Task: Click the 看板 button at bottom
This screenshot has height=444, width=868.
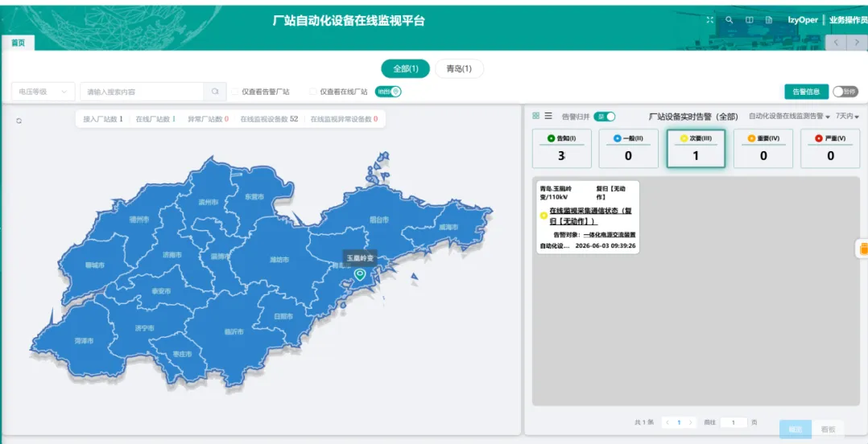Action: (x=828, y=429)
